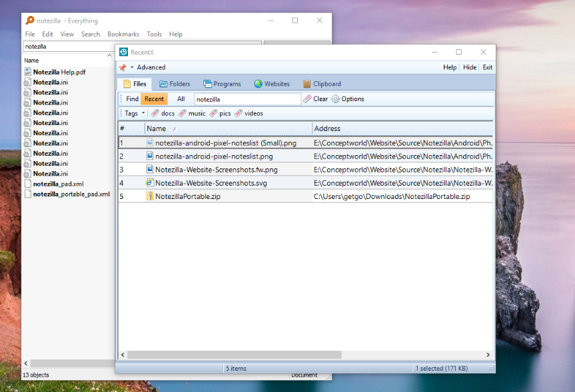Viewport: 575px width, 392px height.
Task: Click Help in RecentX toolbar
Action: pyautogui.click(x=450, y=67)
